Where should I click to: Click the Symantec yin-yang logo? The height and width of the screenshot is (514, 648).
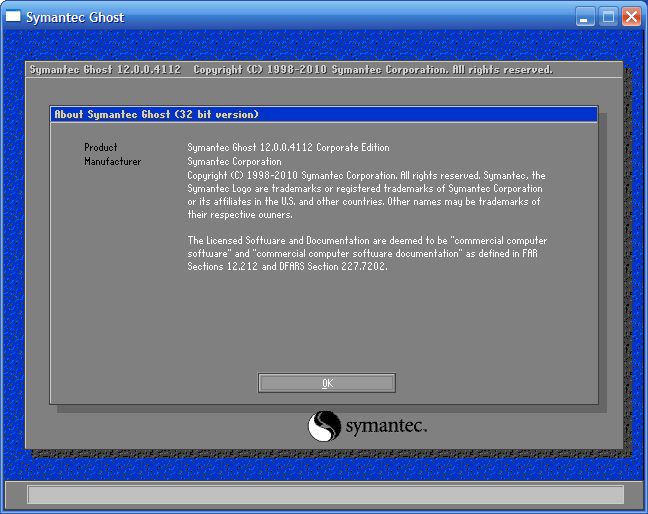click(324, 426)
